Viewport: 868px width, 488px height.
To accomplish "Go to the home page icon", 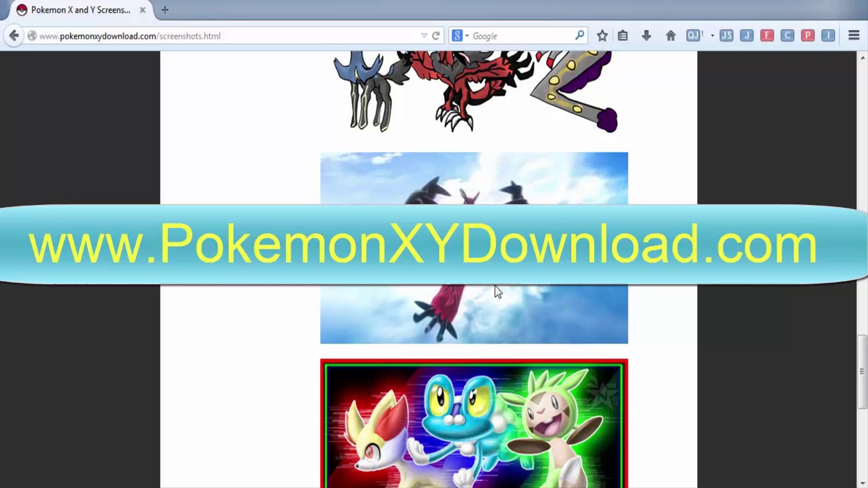I will pyautogui.click(x=671, y=36).
